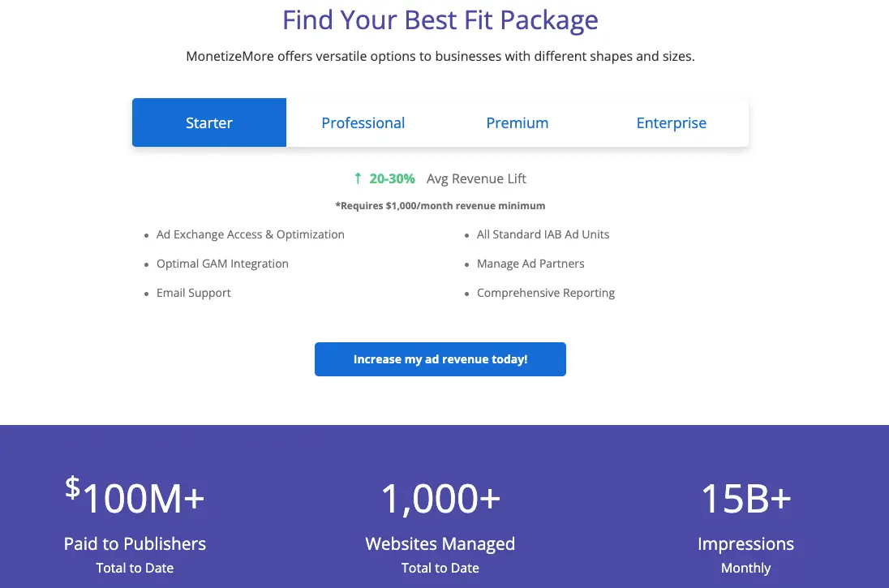Show the Enterprise package tab
889x588 pixels.
[672, 123]
